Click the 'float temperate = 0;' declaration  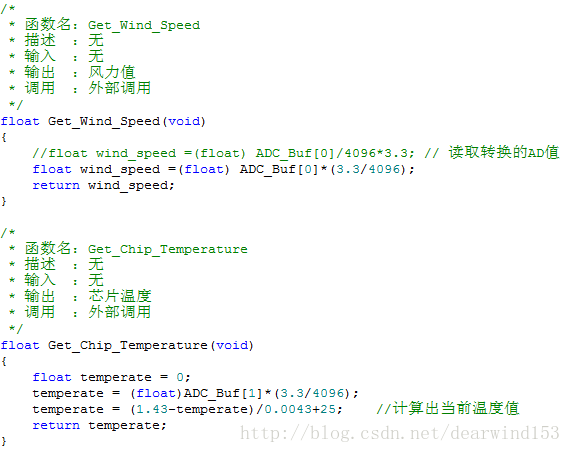point(111,378)
